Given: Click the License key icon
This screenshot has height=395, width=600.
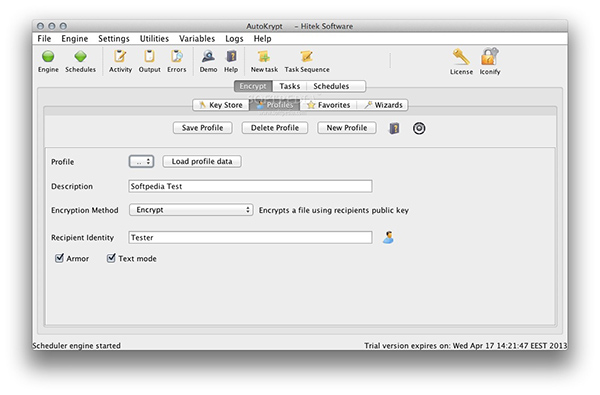Looking at the screenshot, I should (x=461, y=57).
